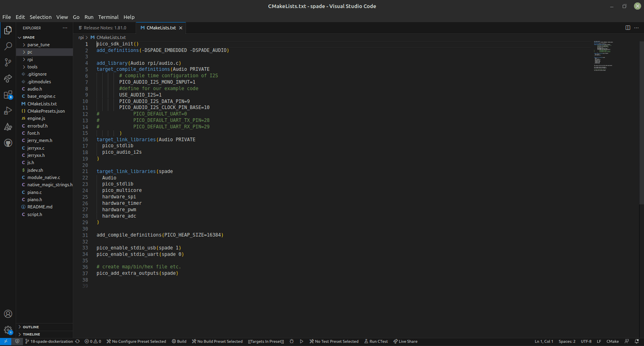Open the Manage gear settings icon
This screenshot has width=644, height=346.
click(x=8, y=330)
